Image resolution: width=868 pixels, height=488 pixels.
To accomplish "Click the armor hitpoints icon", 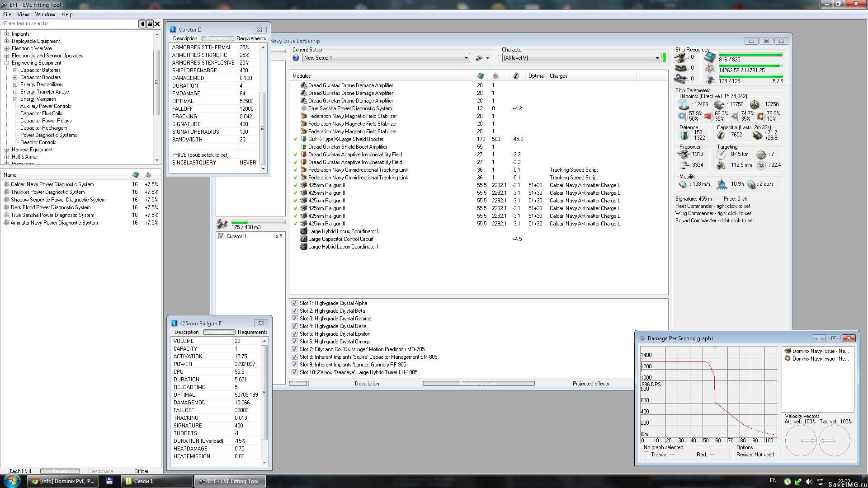I will [719, 104].
